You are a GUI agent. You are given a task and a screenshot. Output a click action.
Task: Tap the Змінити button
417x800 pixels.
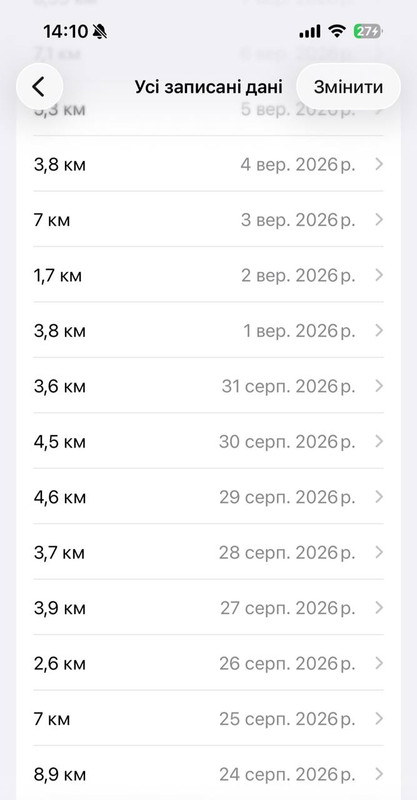348,87
